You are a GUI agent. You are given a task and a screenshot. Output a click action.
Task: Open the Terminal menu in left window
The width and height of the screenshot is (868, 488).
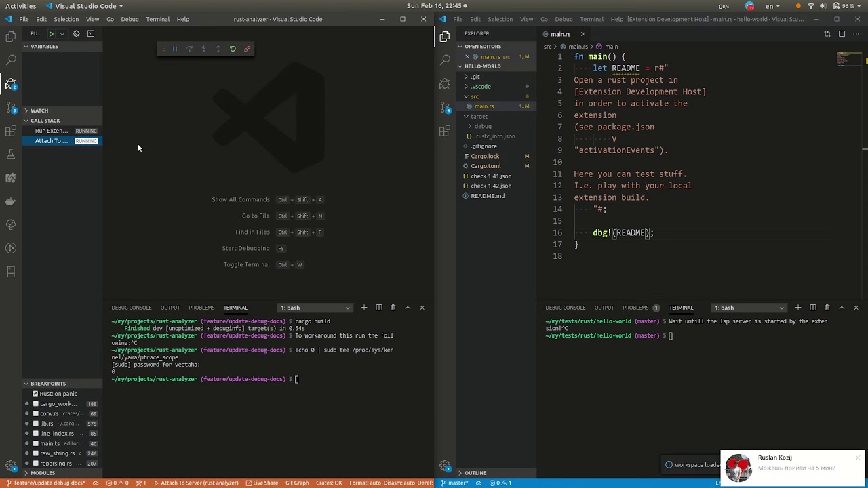157,19
